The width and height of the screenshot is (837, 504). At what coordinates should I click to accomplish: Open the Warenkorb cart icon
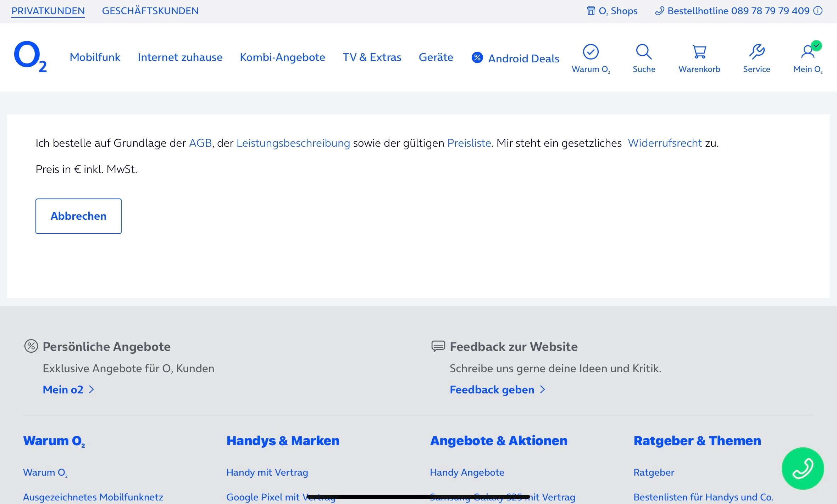(x=699, y=52)
